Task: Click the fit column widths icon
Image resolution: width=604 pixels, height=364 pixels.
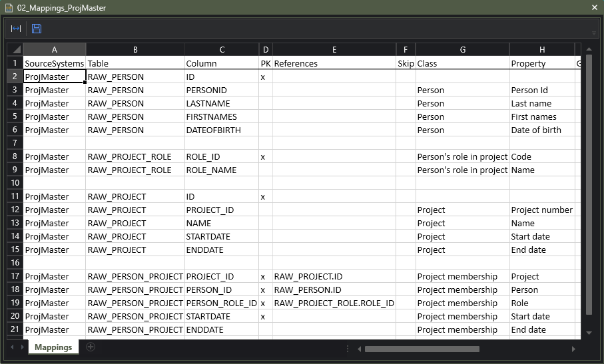Action: coord(16,29)
